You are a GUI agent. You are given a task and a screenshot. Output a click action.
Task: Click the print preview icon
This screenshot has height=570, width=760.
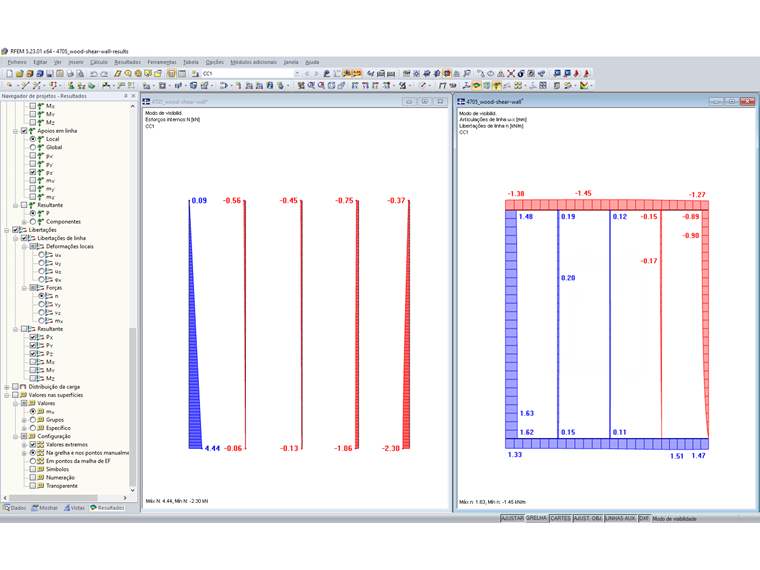coord(80,73)
